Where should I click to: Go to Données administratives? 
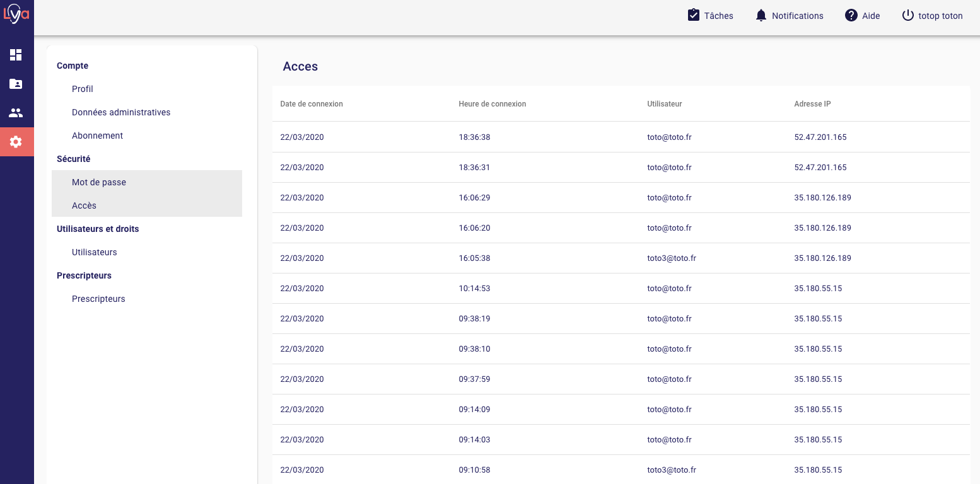coord(121,112)
